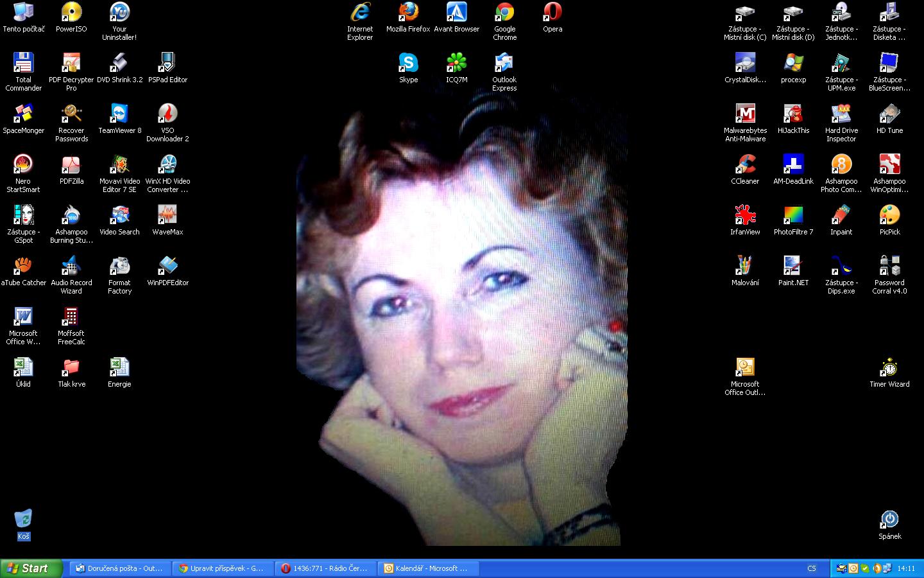Click the Spánek sleep shortcut icon
Screen dimensions: 924x578
[x=889, y=520]
